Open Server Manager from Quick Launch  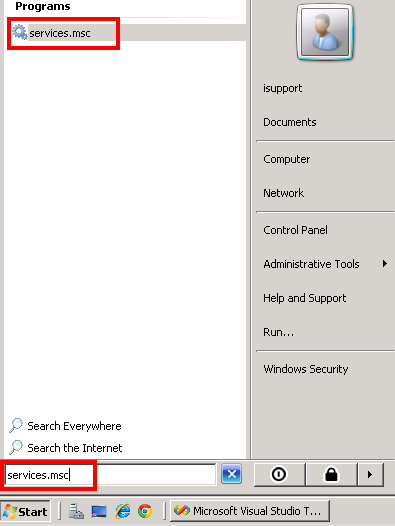point(76,511)
